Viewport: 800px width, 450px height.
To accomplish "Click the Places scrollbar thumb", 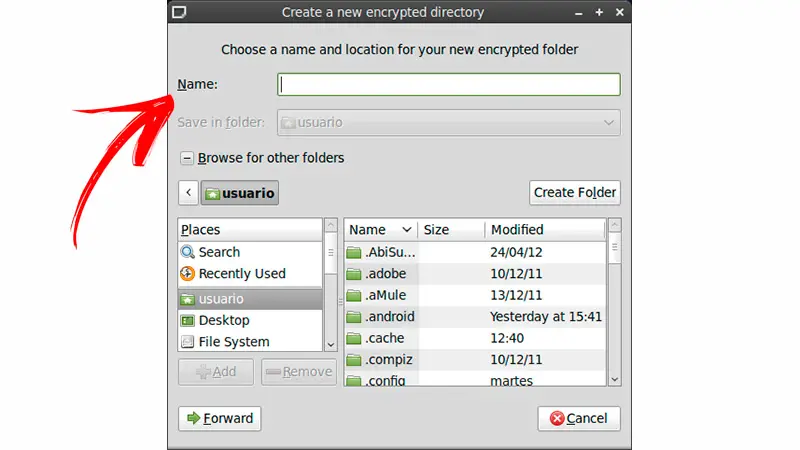I will [x=331, y=253].
